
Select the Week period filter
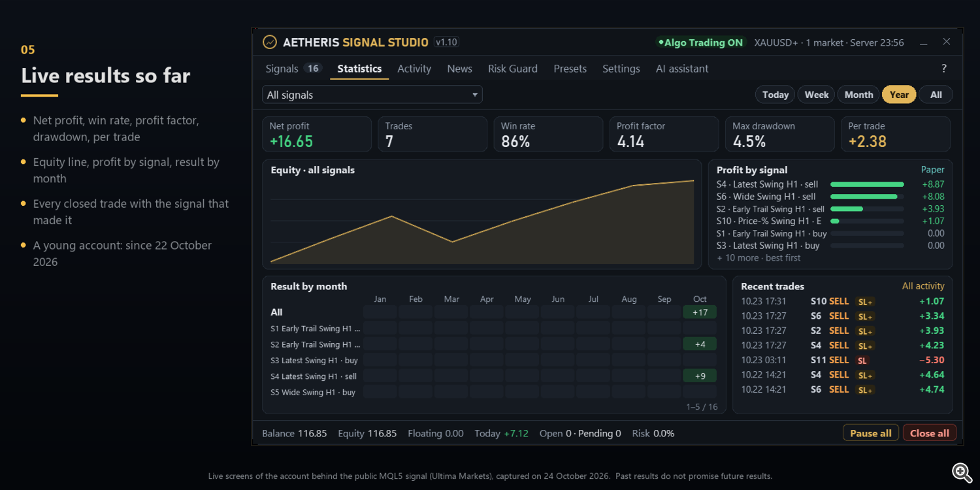[817, 95]
